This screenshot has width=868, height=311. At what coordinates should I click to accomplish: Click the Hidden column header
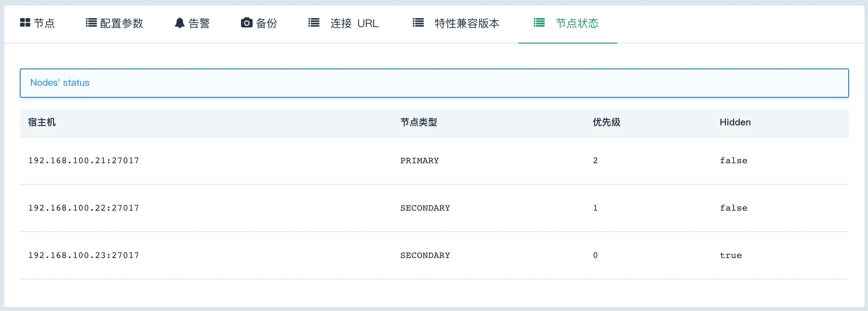(x=735, y=122)
